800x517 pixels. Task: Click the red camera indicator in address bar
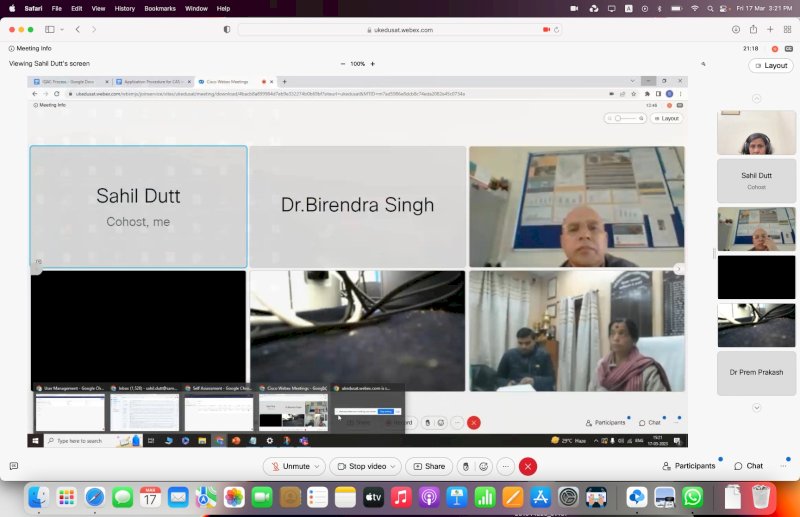[x=546, y=30]
